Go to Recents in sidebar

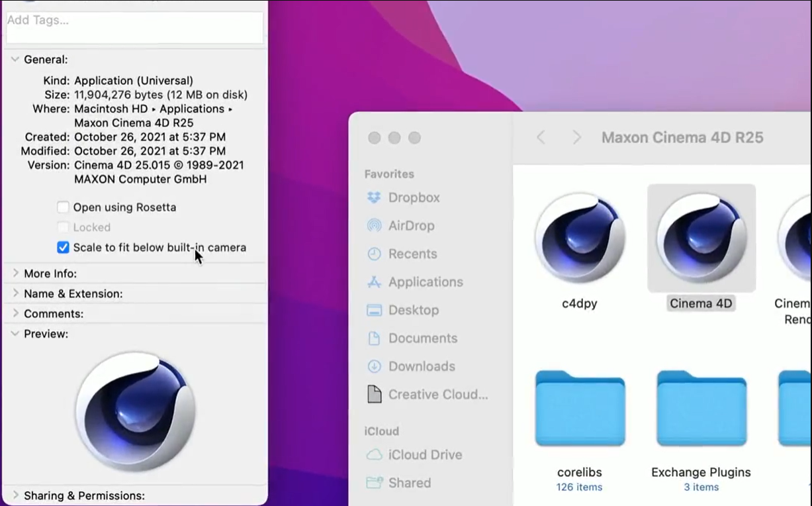pos(412,254)
